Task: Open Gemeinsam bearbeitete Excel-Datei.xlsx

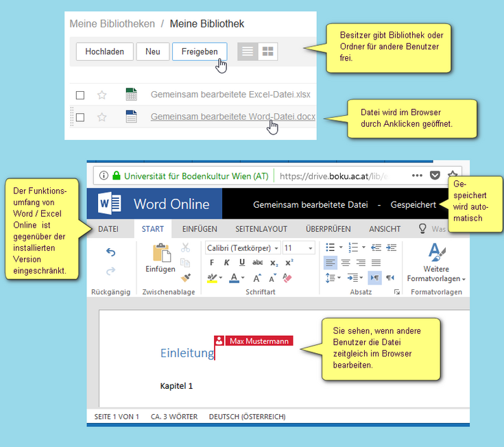Action: pyautogui.click(x=230, y=95)
